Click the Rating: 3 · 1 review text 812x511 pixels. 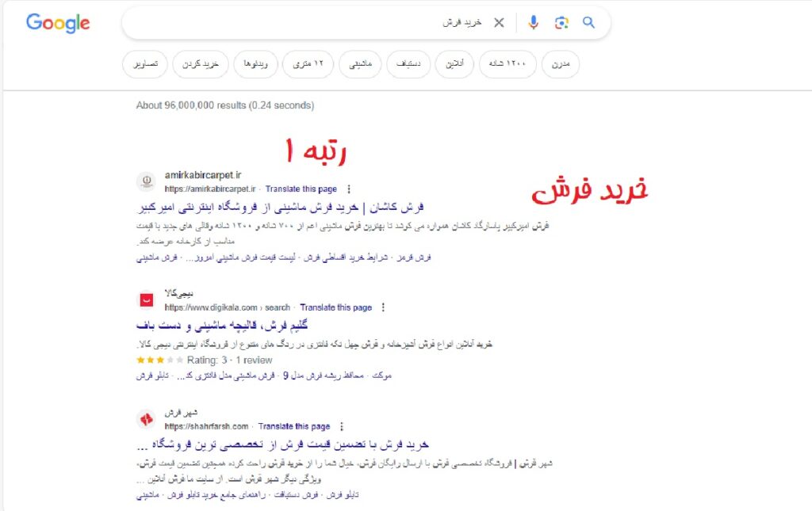[x=229, y=360]
